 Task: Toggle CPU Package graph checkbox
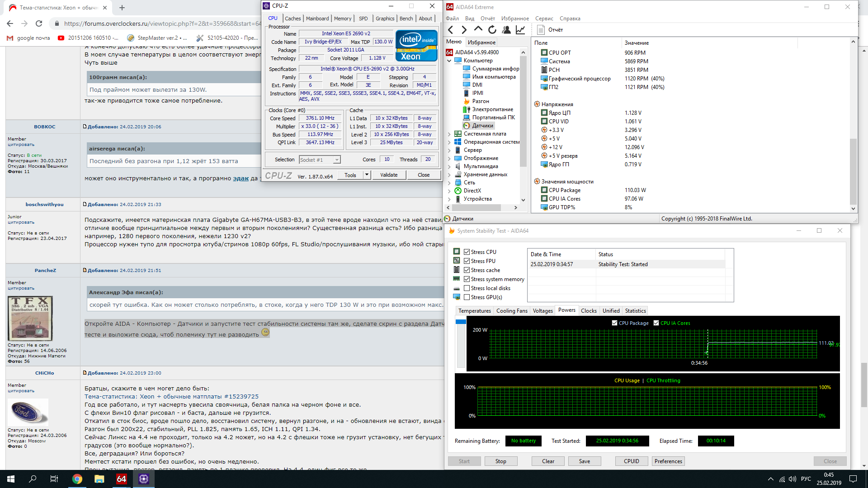pos(614,323)
